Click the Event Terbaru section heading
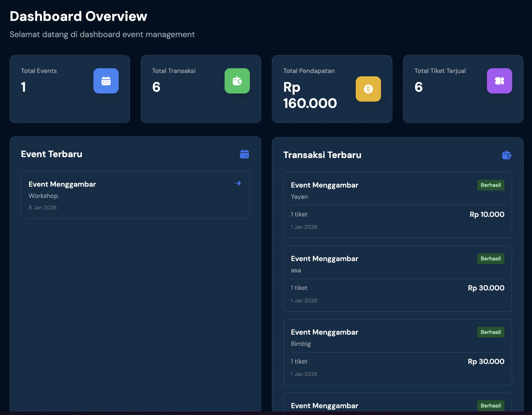 pos(52,154)
